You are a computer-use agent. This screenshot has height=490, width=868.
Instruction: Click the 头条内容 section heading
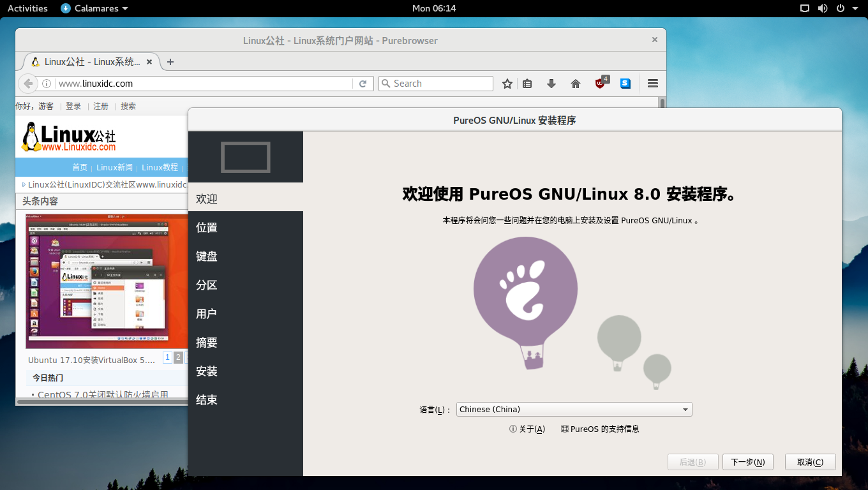click(x=40, y=201)
